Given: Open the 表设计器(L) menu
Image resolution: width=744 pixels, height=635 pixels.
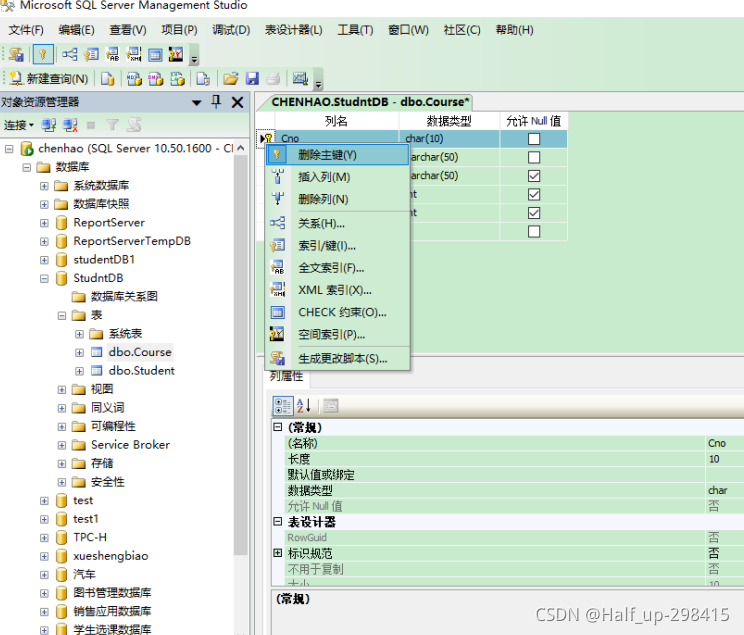Looking at the screenshot, I should (x=293, y=30).
